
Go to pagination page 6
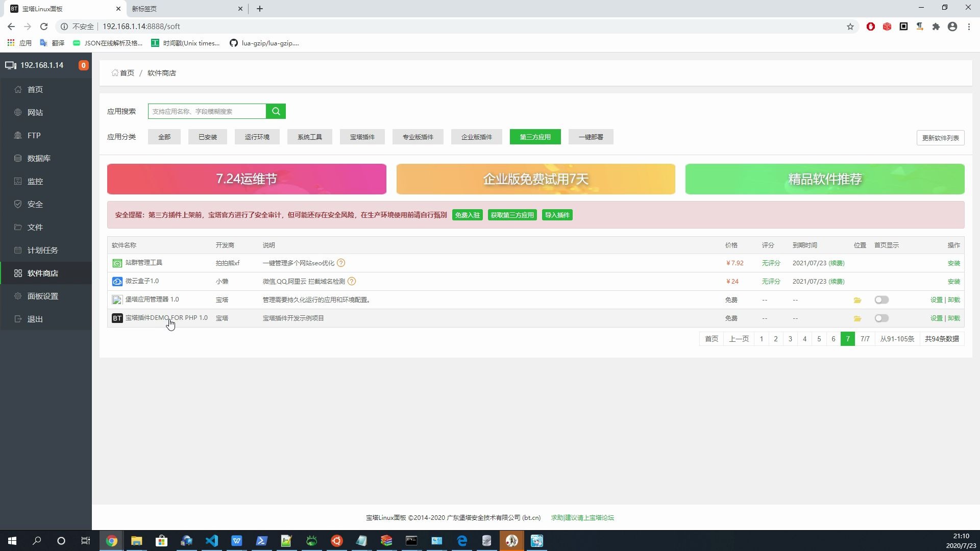834,339
